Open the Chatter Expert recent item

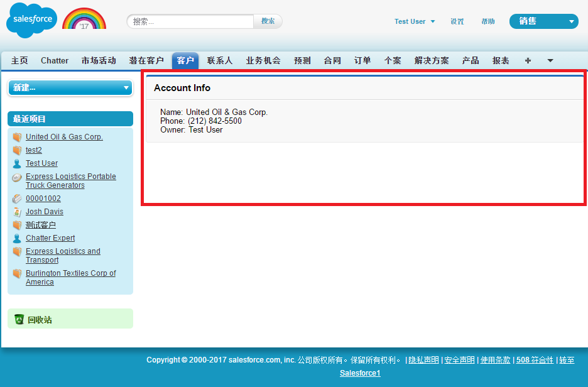tap(50, 238)
